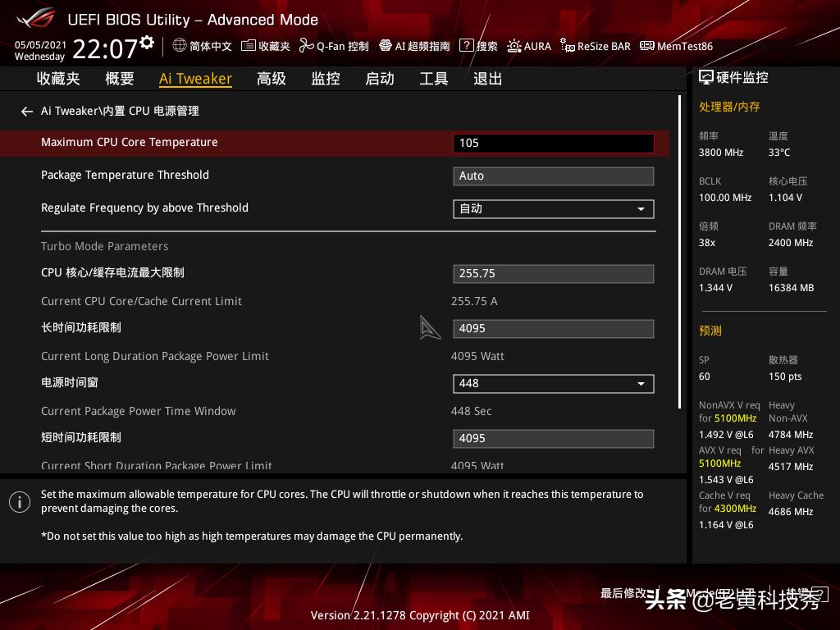Select the 高级 menu tab

pos(271,78)
